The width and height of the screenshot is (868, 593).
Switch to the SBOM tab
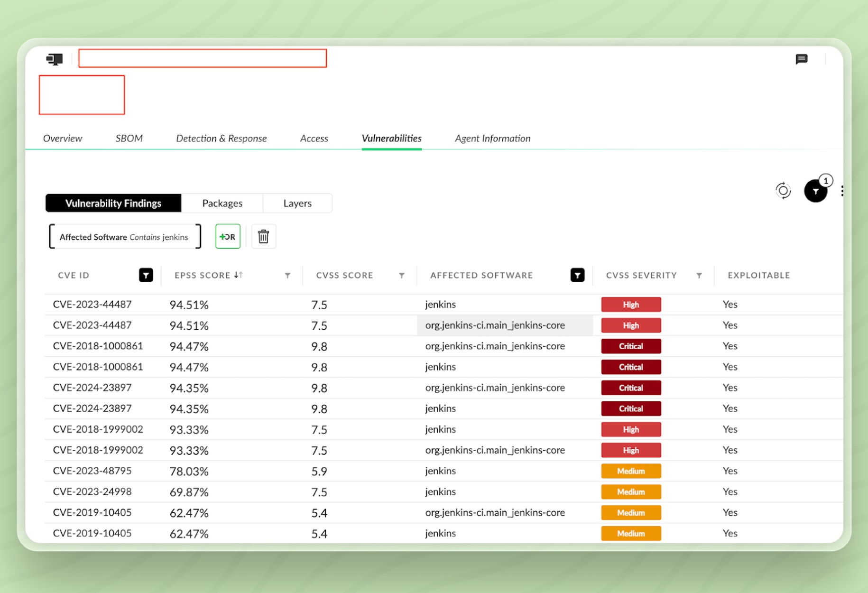tap(129, 138)
